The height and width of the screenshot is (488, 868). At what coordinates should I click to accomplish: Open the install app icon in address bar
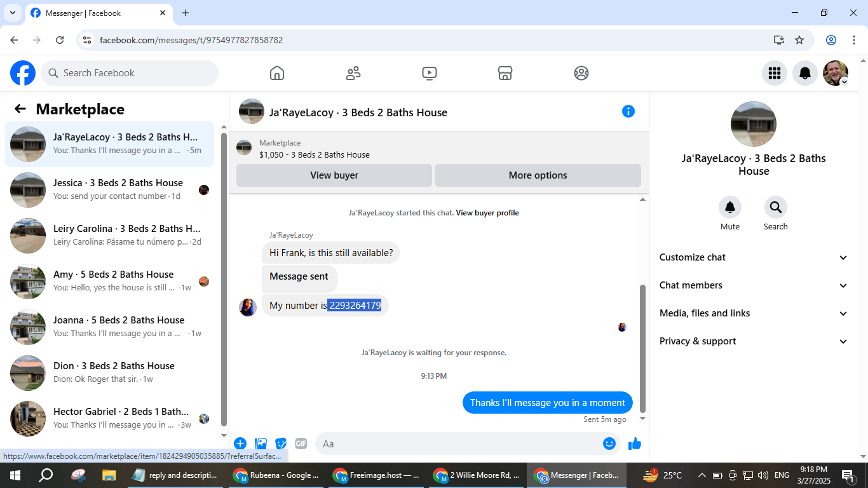(779, 40)
